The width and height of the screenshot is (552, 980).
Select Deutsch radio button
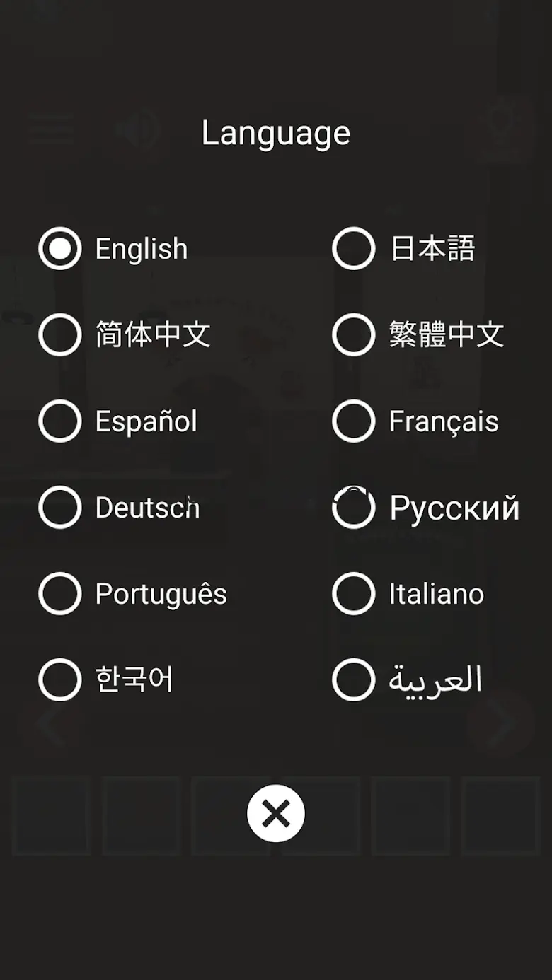pos(60,508)
